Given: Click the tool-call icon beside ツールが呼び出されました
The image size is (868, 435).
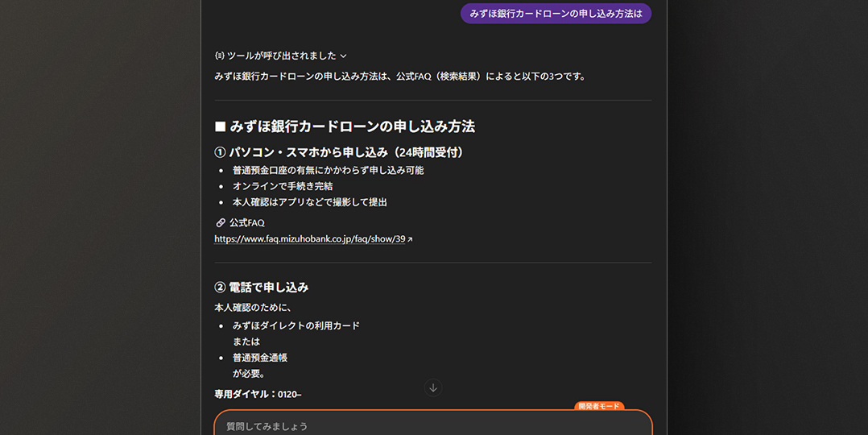Looking at the screenshot, I should [x=220, y=56].
